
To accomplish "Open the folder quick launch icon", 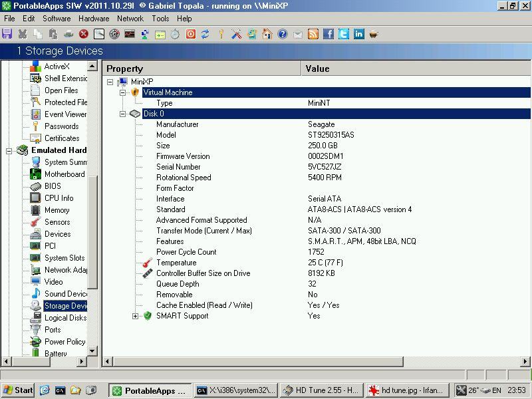I will point(75,390).
